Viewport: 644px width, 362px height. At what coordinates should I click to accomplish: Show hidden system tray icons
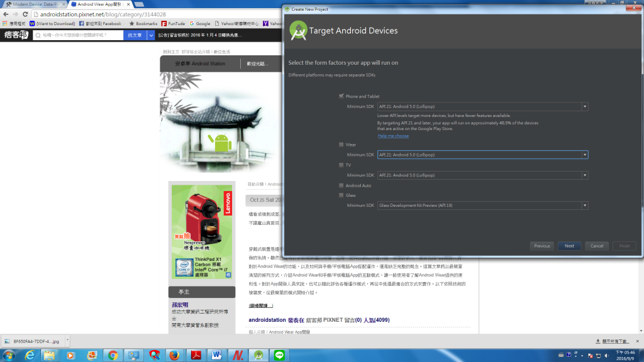coord(582,356)
